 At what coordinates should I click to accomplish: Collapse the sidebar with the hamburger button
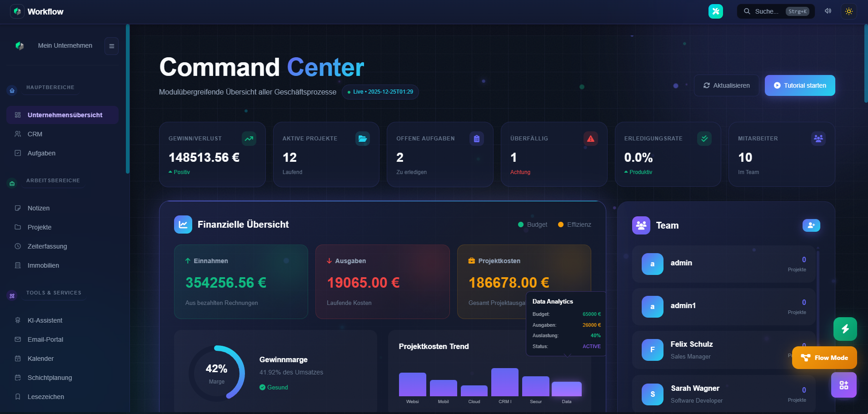[x=111, y=46]
